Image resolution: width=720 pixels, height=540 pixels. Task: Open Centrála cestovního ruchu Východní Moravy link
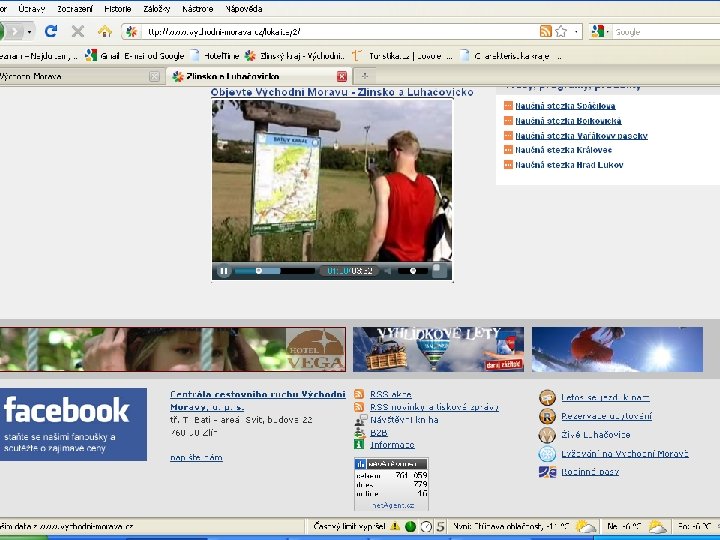258,400
